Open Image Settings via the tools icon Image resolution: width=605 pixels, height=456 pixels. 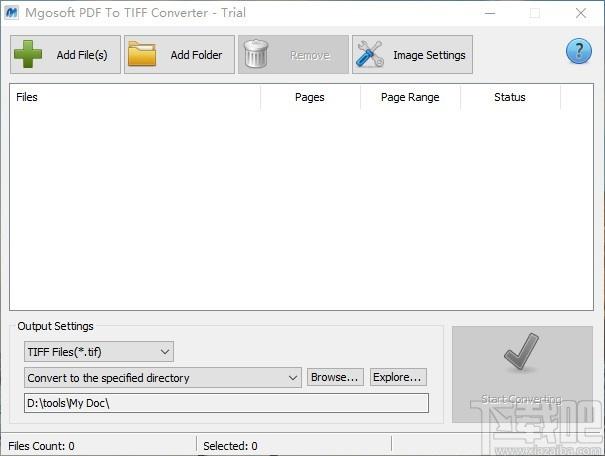pyautogui.click(x=370, y=54)
